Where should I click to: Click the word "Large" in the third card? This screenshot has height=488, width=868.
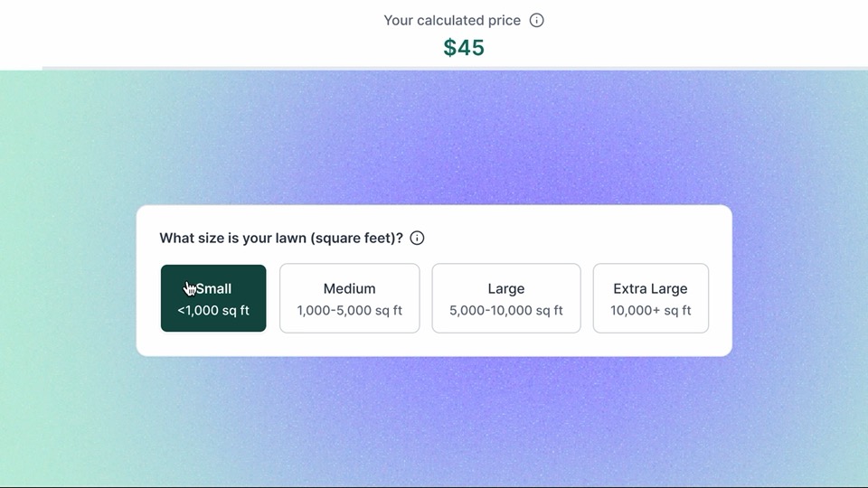point(505,289)
